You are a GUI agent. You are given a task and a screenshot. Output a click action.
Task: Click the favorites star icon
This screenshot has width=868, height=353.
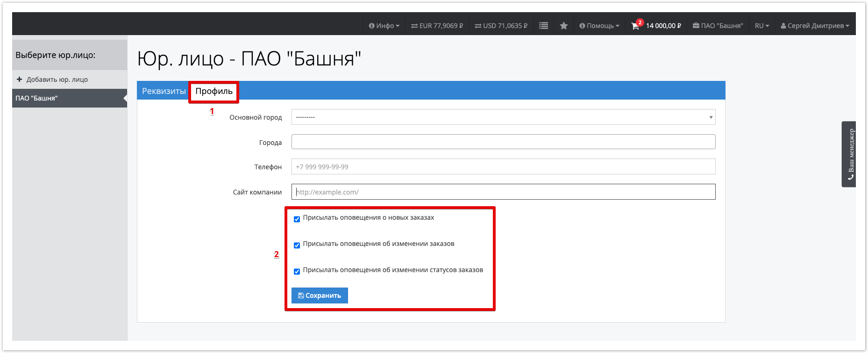tap(564, 26)
